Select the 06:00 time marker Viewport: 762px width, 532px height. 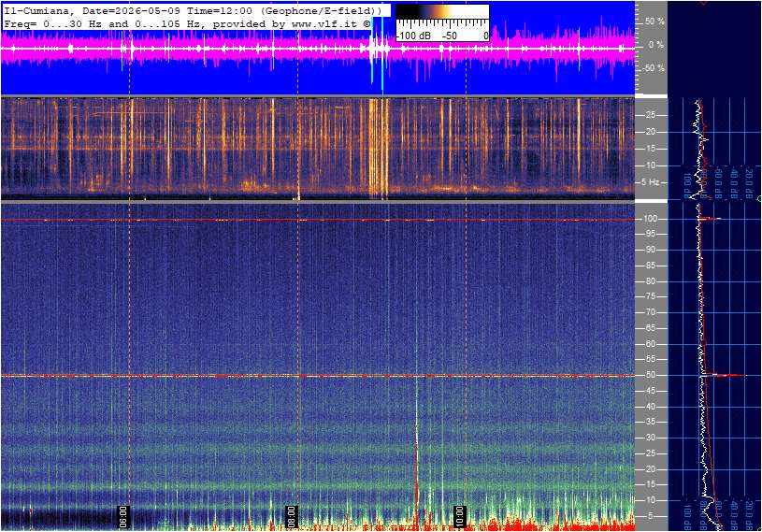pos(123,516)
